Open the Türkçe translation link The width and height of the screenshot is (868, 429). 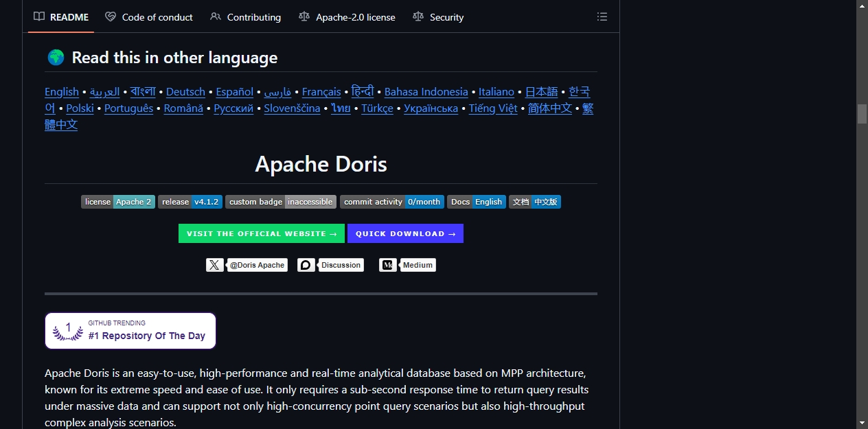(377, 108)
